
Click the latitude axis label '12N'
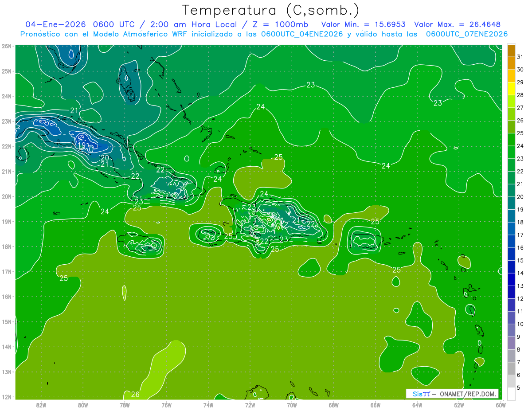[x=7, y=397]
